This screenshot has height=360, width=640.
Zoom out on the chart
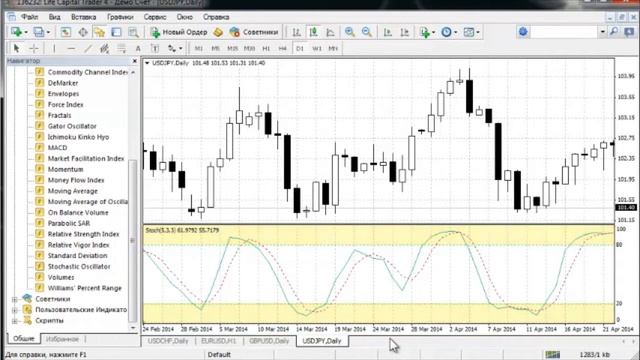coord(367,32)
